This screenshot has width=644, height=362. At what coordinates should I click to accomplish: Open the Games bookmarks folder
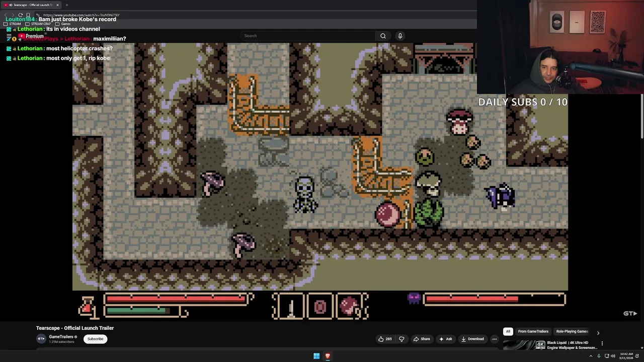pos(63,24)
